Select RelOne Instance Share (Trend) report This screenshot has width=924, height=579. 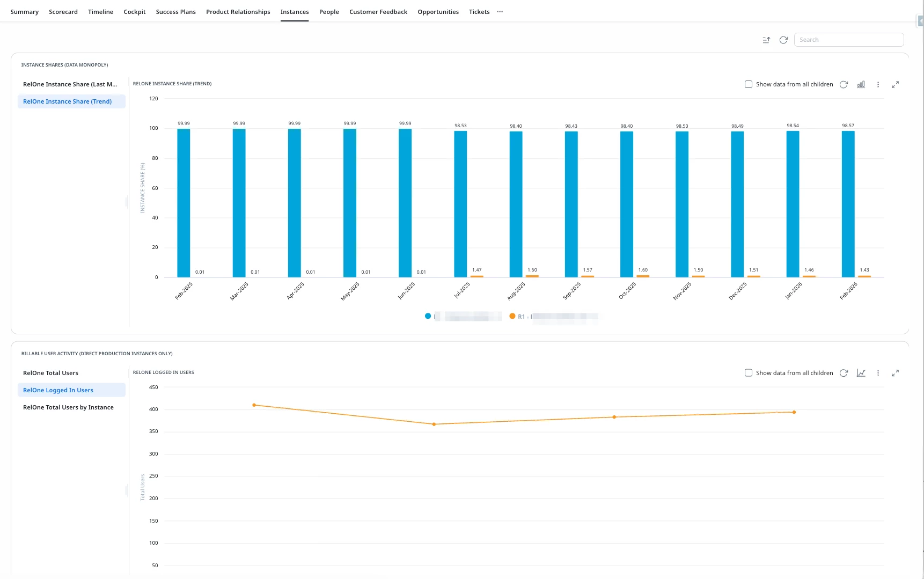pyautogui.click(x=71, y=101)
